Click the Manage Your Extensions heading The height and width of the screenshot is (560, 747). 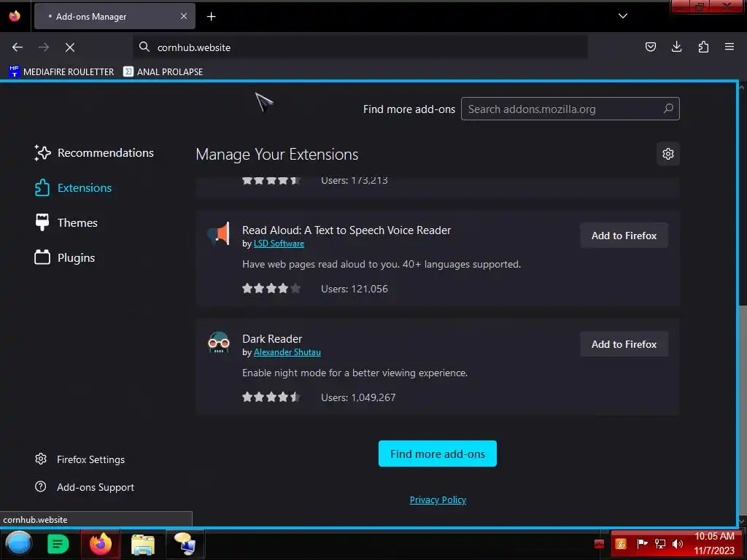click(x=276, y=155)
